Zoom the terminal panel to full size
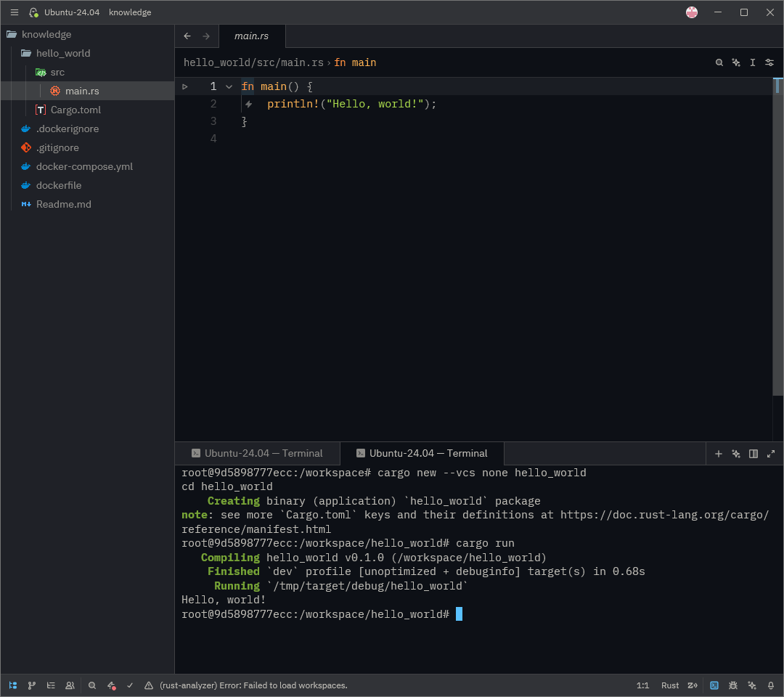Viewport: 784px width, 697px height. 771,454
